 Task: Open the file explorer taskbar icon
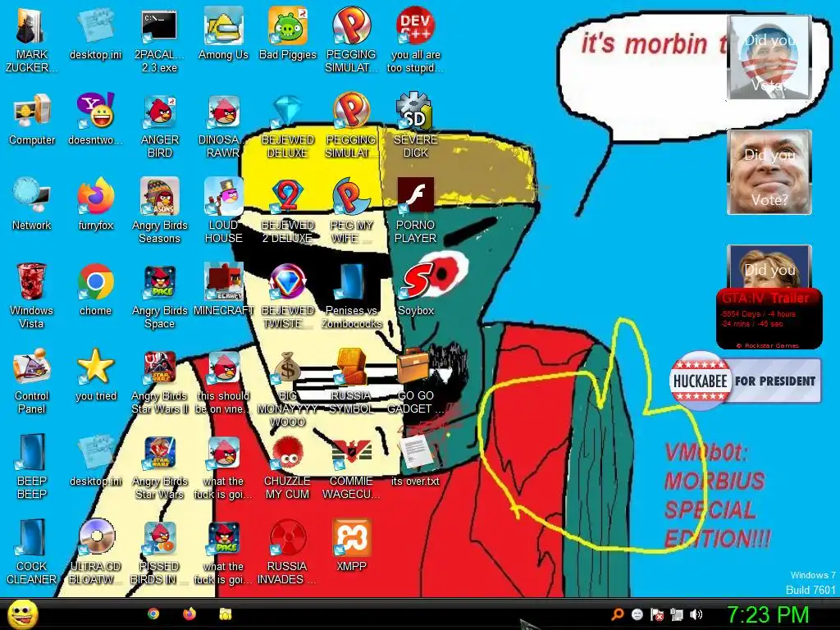(x=226, y=614)
